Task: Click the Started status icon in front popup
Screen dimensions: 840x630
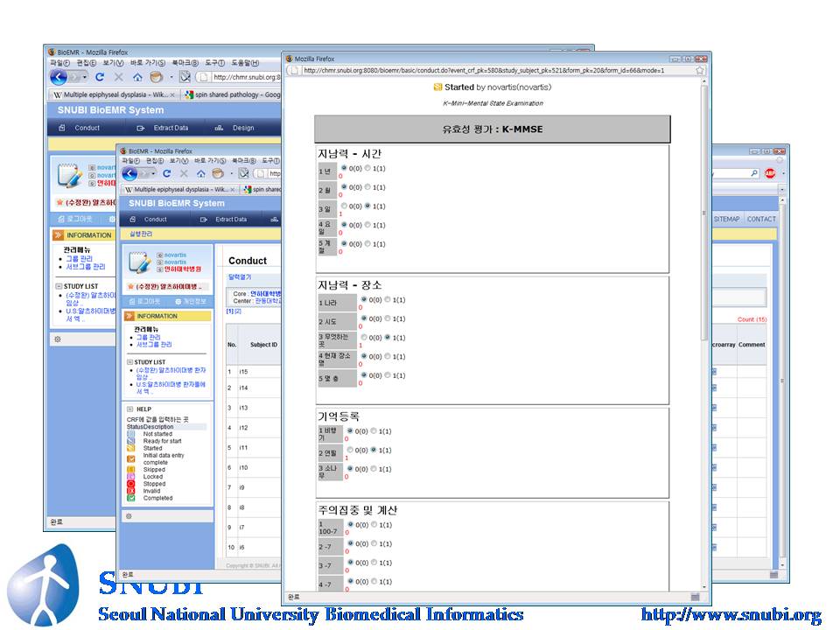Action: tap(437, 87)
